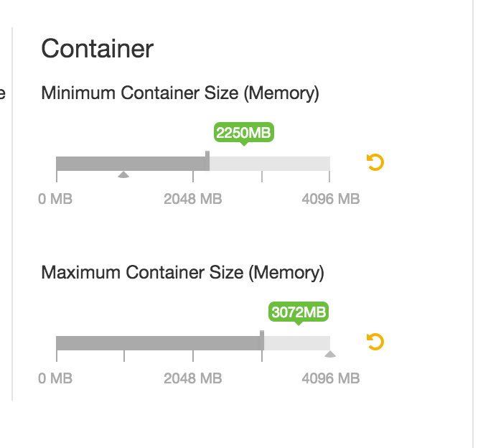Screen dimensions: 478x448
Task: Click the Maximum Container Size slider handle
Action: pos(262,341)
